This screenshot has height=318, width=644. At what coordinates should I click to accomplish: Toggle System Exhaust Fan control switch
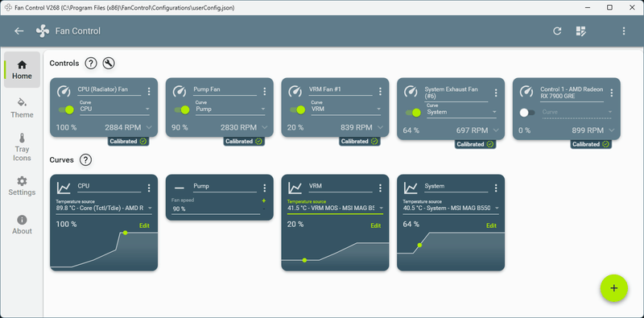(x=413, y=113)
